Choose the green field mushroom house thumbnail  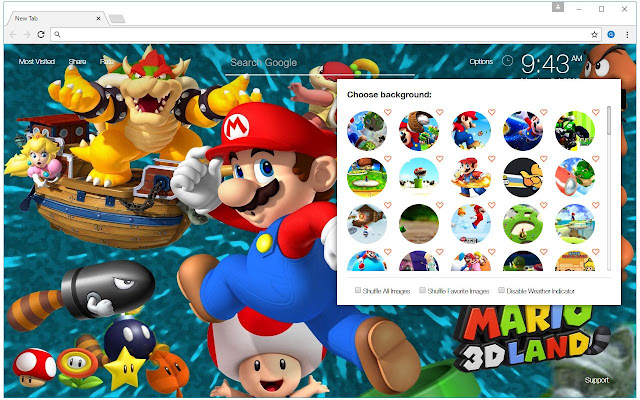pyautogui.click(x=367, y=178)
